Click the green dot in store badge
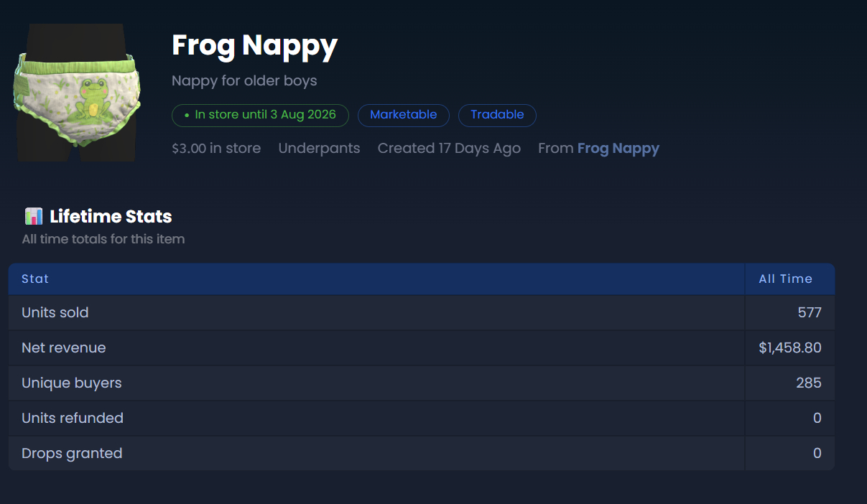This screenshot has width=867, height=504. [187, 115]
